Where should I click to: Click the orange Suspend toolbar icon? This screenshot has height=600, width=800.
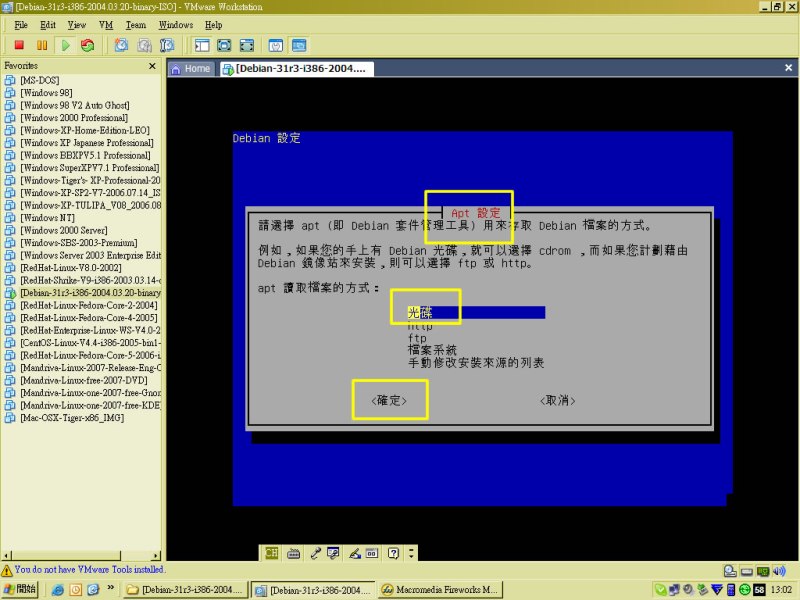point(42,45)
